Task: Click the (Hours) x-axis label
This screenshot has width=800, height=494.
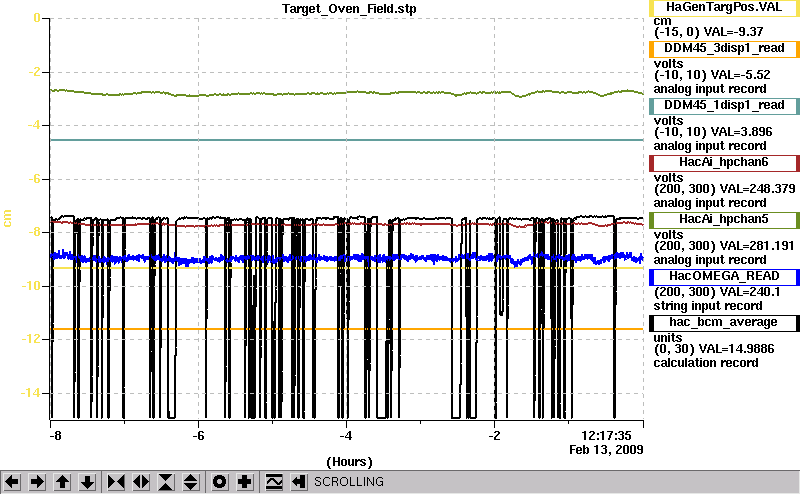Action: pos(349,462)
